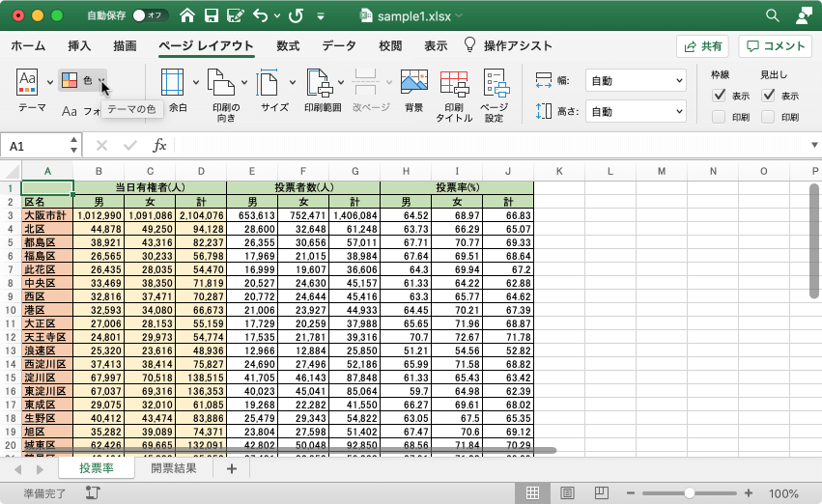Click the Save disk icon
822x504 pixels.
click(x=212, y=15)
